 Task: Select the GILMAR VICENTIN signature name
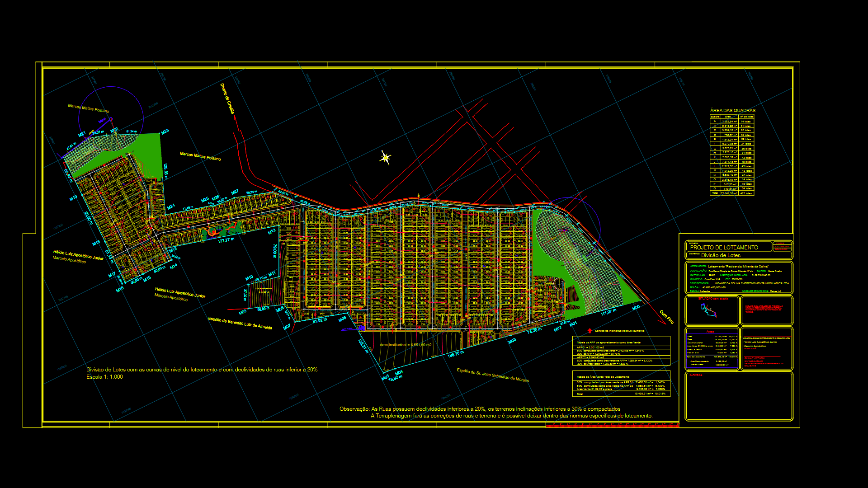[x=754, y=358]
